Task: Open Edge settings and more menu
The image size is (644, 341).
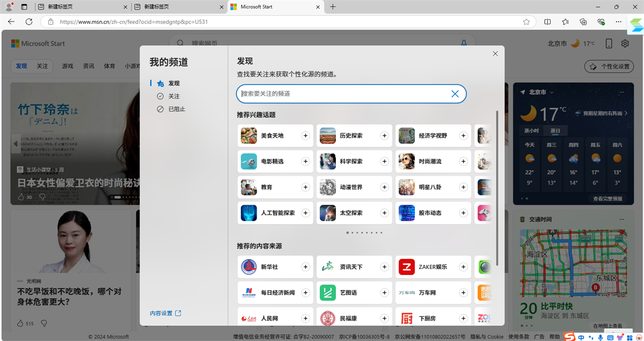Action: (619, 22)
